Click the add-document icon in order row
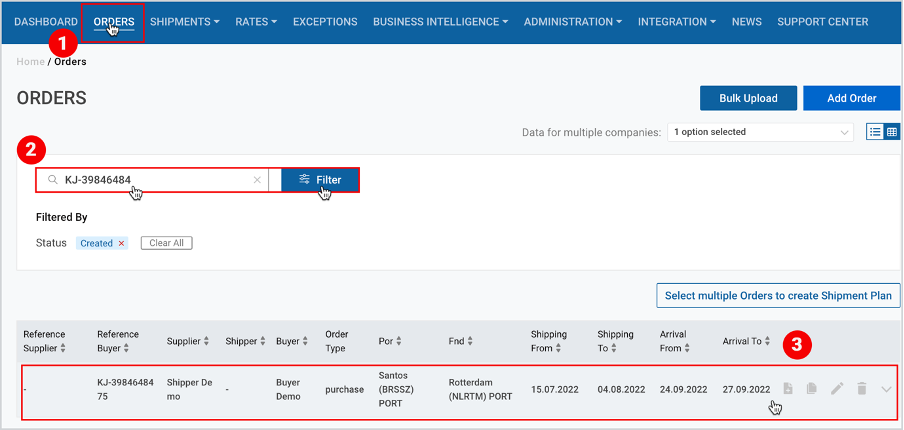The width and height of the screenshot is (904, 430). (788, 389)
